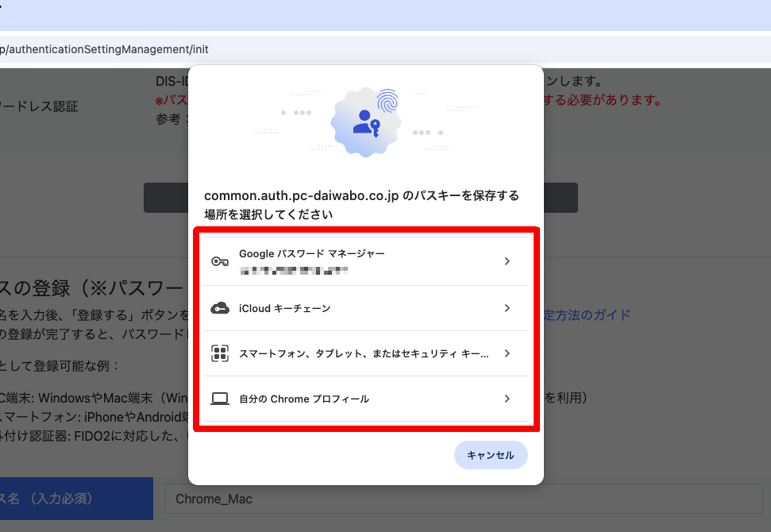Expand the smartphone or security key option chevron

pyautogui.click(x=507, y=353)
